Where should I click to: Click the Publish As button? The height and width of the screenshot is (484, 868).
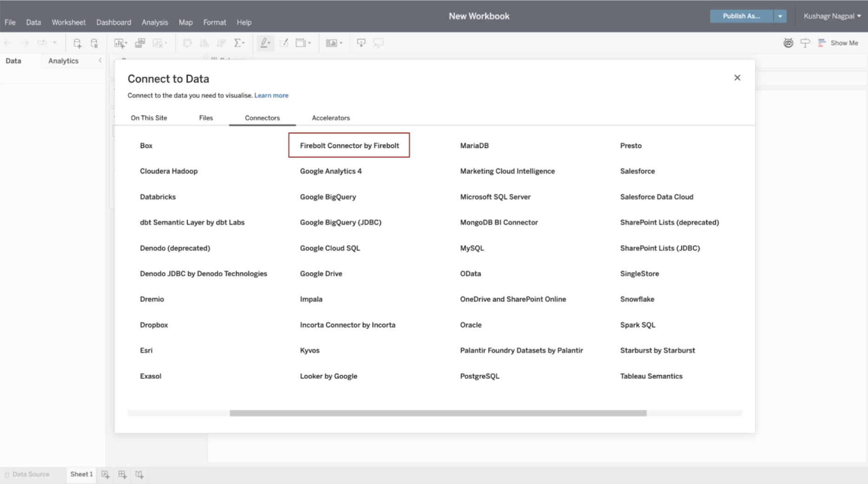pos(742,16)
